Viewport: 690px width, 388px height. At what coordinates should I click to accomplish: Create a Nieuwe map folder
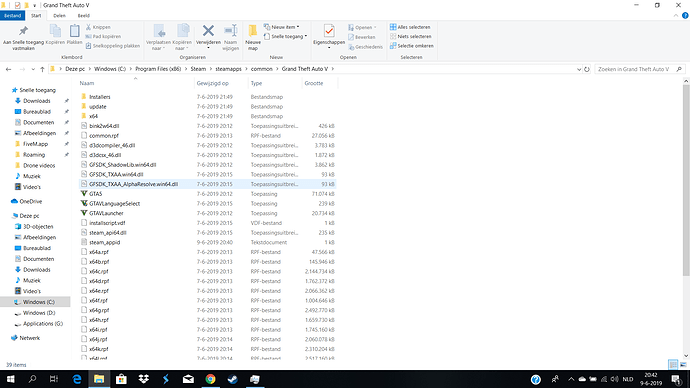coord(253,37)
